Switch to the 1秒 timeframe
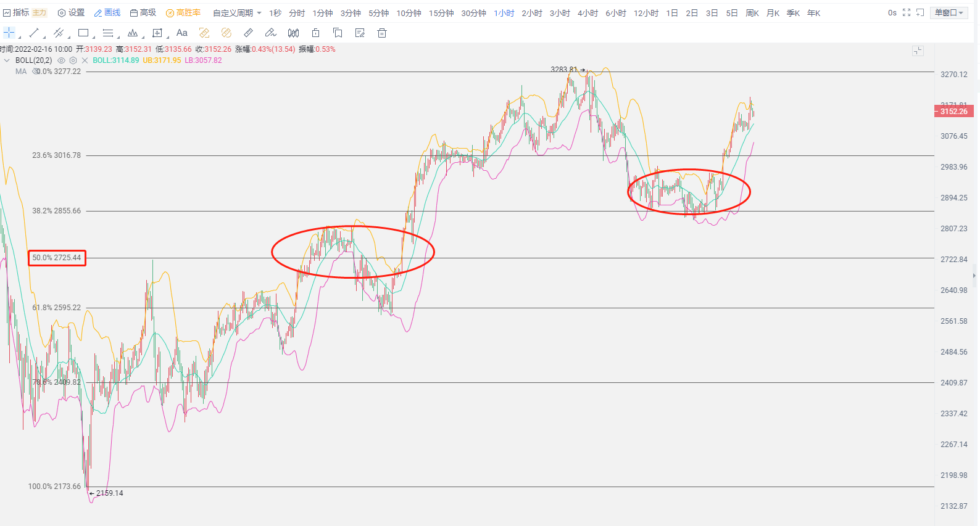Screen dimensions: 980x526 click(x=275, y=13)
